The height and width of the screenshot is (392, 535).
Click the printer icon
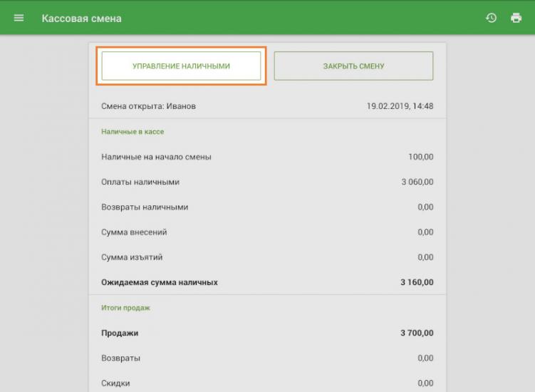click(516, 18)
